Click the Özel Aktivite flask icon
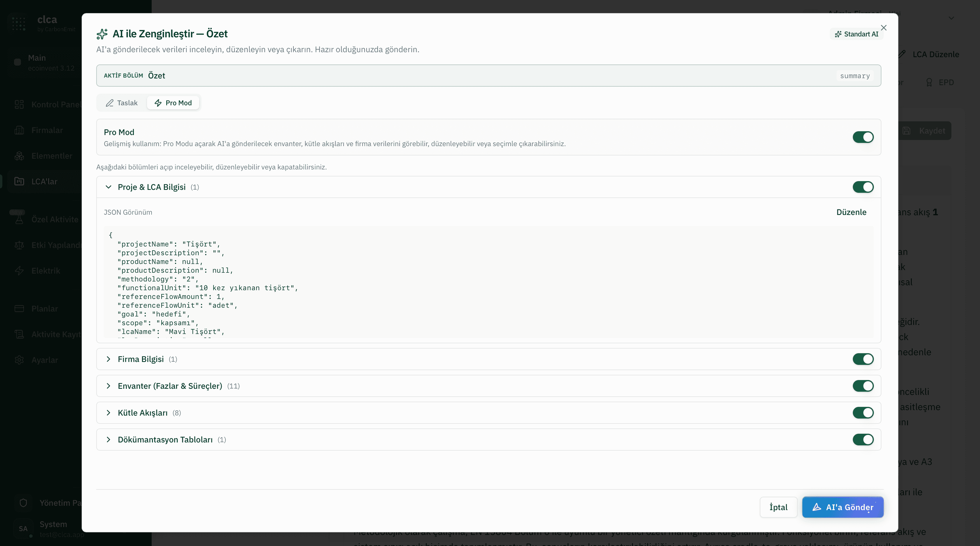 [19, 219]
